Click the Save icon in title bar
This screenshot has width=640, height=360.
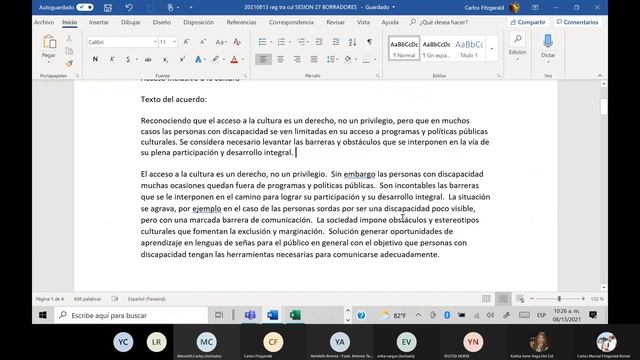click(108, 7)
